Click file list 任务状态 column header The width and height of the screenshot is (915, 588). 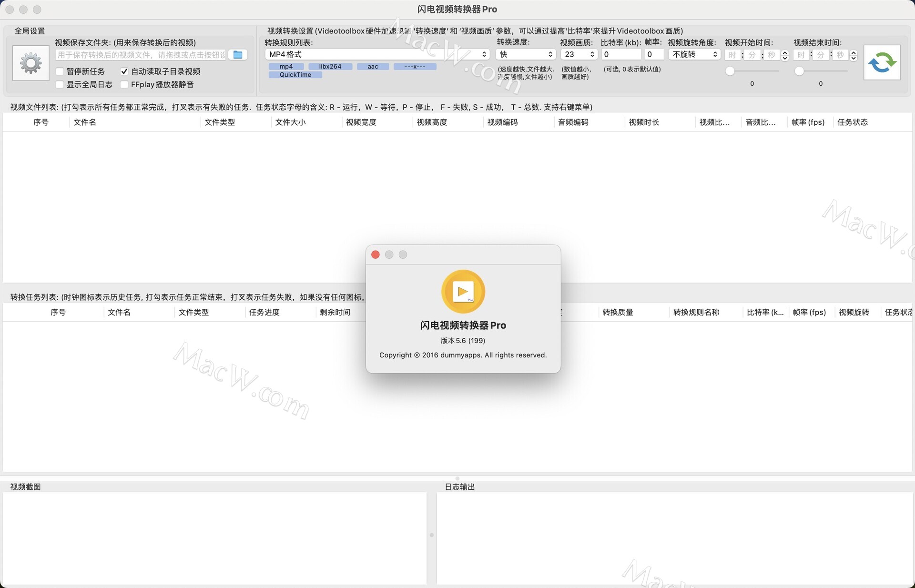[873, 122]
